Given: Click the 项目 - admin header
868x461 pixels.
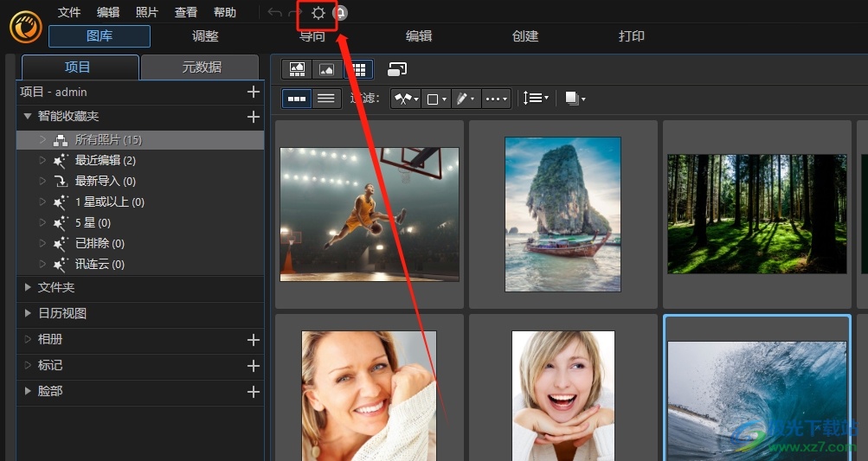Looking at the screenshot, I should coord(54,92).
